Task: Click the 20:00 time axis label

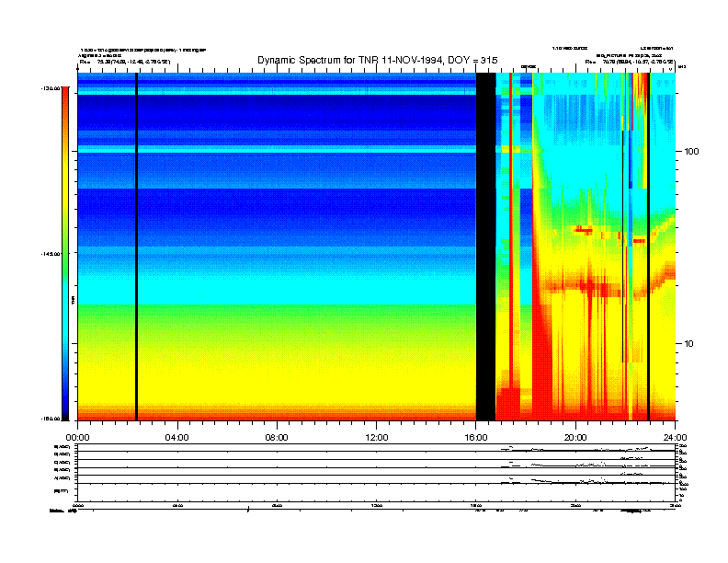Action: [x=575, y=438]
